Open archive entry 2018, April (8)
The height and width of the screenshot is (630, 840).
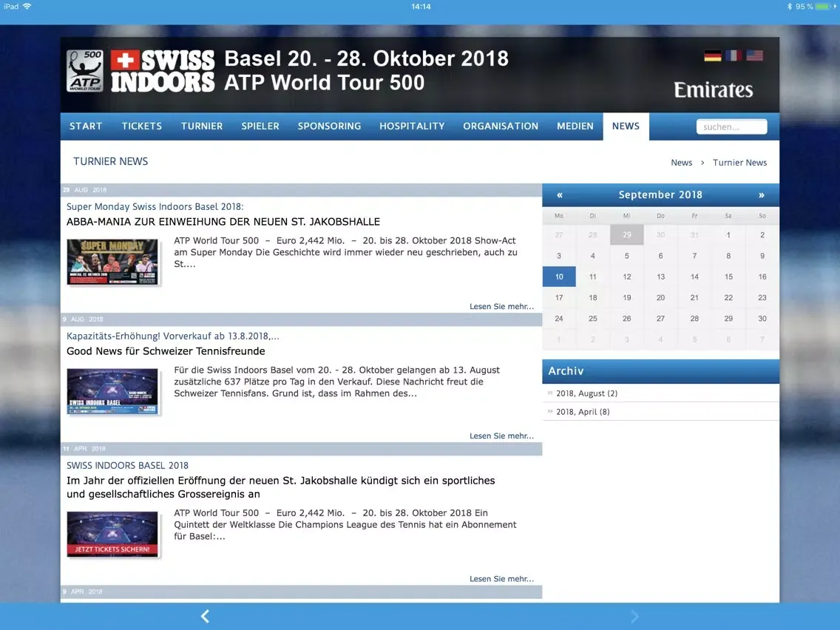coord(583,411)
